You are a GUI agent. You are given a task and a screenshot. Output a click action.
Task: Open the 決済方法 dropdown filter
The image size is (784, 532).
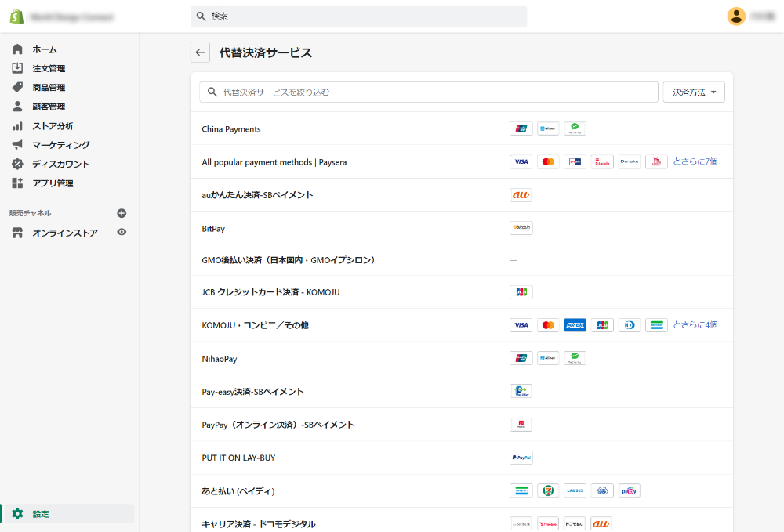coord(694,92)
